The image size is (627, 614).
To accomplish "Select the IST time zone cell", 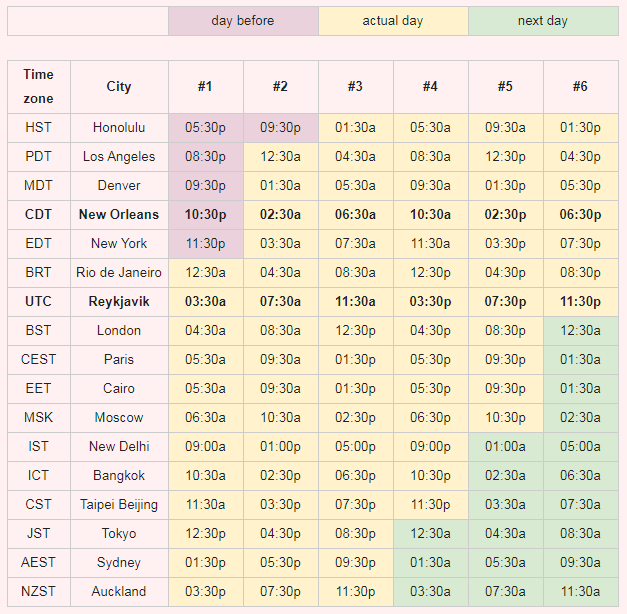I will point(39,447).
